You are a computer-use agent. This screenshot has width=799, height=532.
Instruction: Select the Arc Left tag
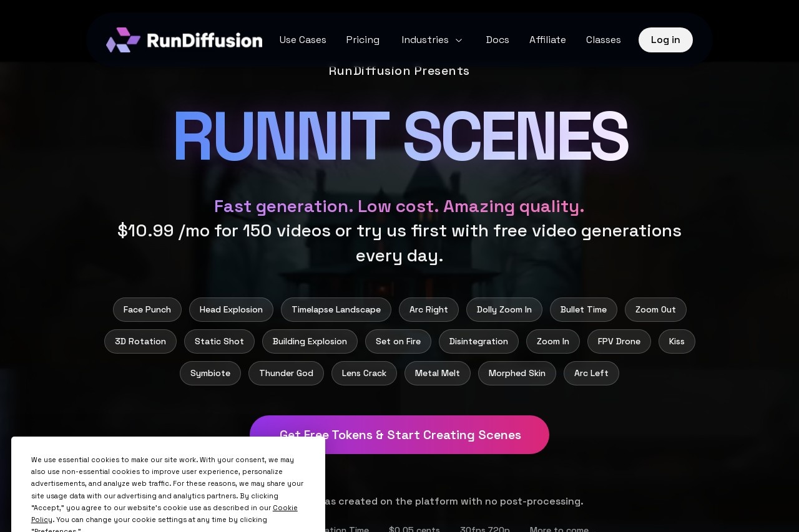[591, 373]
